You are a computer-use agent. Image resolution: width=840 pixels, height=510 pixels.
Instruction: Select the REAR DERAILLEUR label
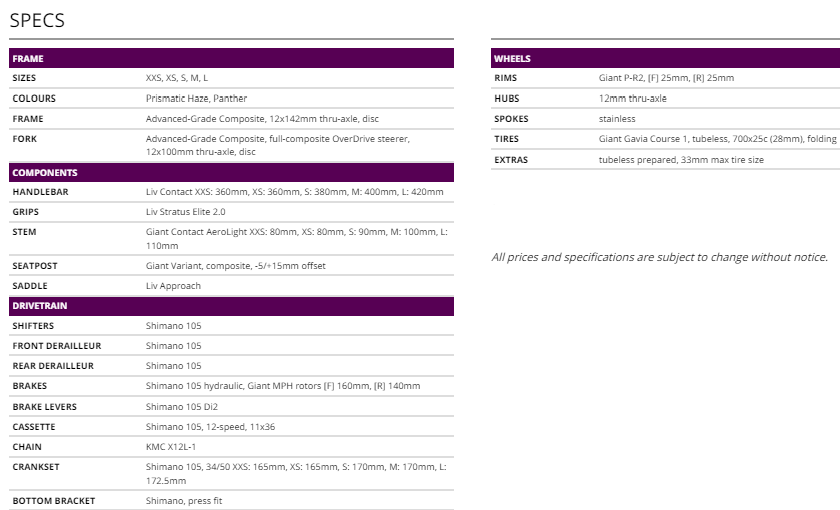pos(53,366)
